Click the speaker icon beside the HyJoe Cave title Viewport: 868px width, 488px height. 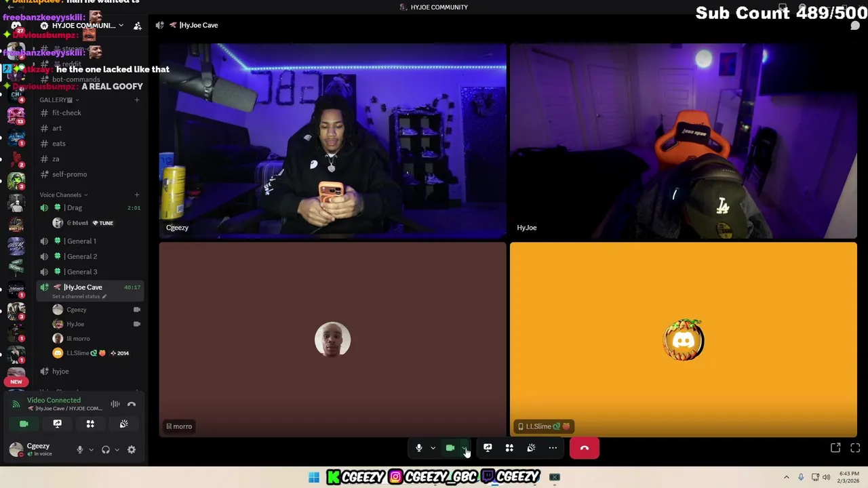point(159,25)
